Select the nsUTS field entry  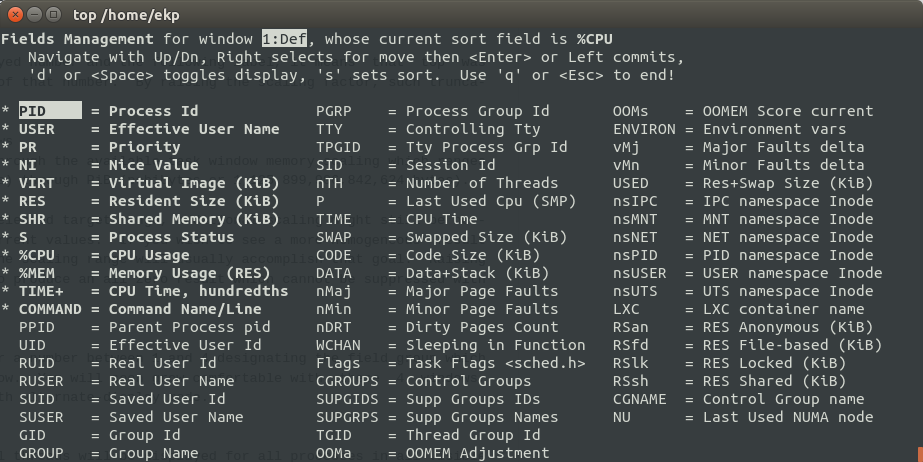coord(743,291)
